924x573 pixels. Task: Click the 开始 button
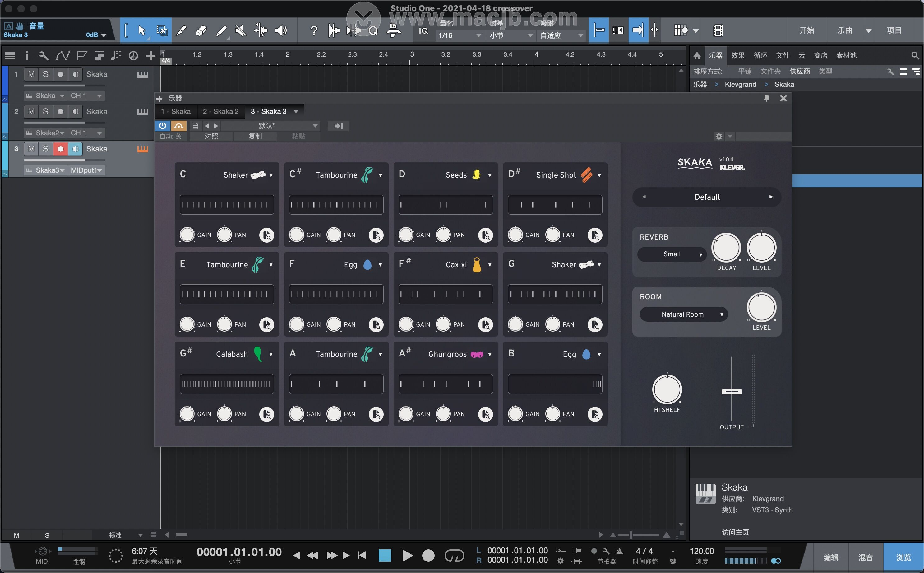(807, 30)
